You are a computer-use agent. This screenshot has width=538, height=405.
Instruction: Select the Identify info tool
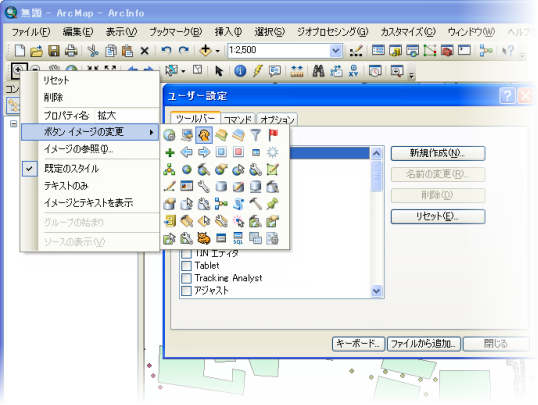pyautogui.click(x=240, y=71)
